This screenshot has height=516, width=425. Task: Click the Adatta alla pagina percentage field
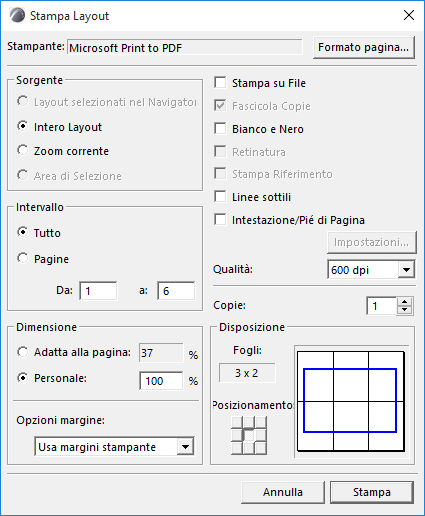click(x=161, y=353)
